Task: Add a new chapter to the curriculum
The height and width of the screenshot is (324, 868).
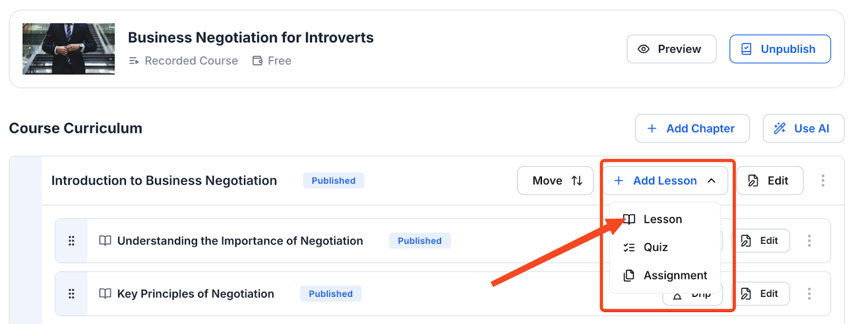Action: pyautogui.click(x=692, y=128)
